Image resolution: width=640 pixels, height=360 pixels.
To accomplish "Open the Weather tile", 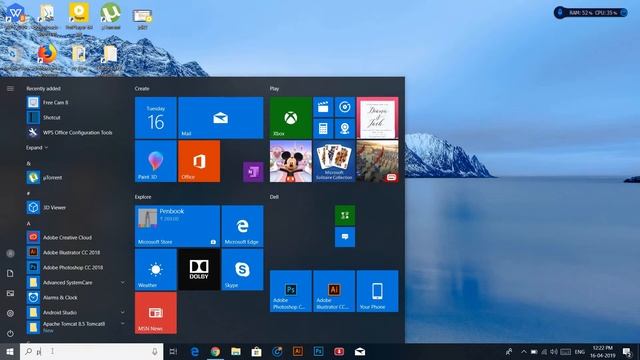I will point(156,270).
